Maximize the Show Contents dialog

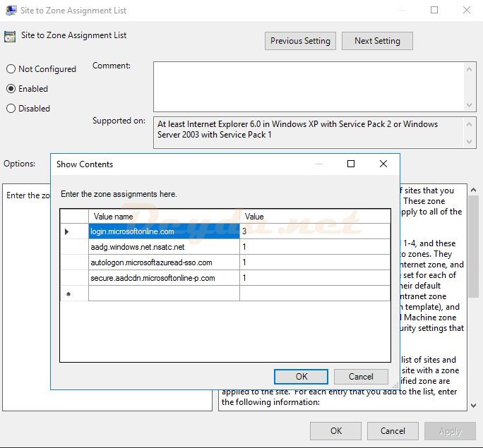[351, 164]
